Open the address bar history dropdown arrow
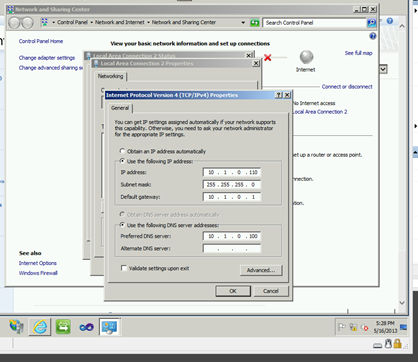 coord(243,23)
